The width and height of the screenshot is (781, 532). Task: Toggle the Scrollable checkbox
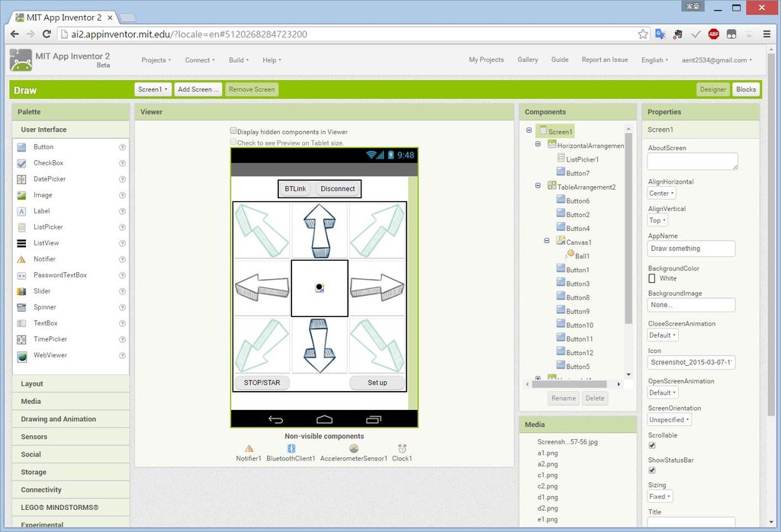pos(652,445)
